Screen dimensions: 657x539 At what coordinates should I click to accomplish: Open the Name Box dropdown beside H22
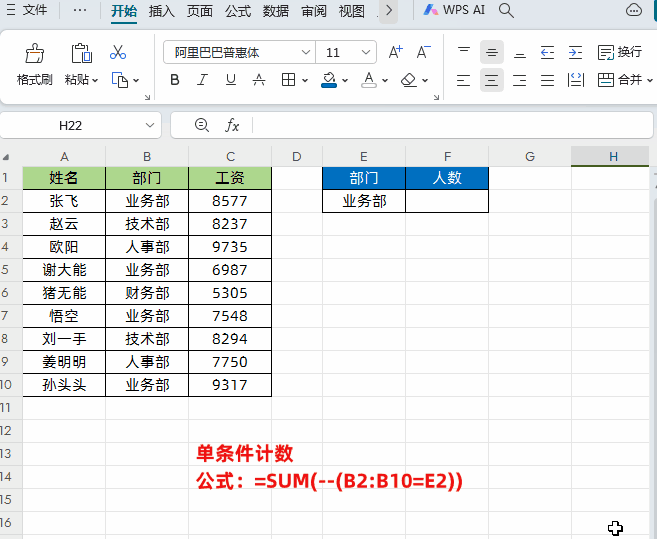(150, 125)
